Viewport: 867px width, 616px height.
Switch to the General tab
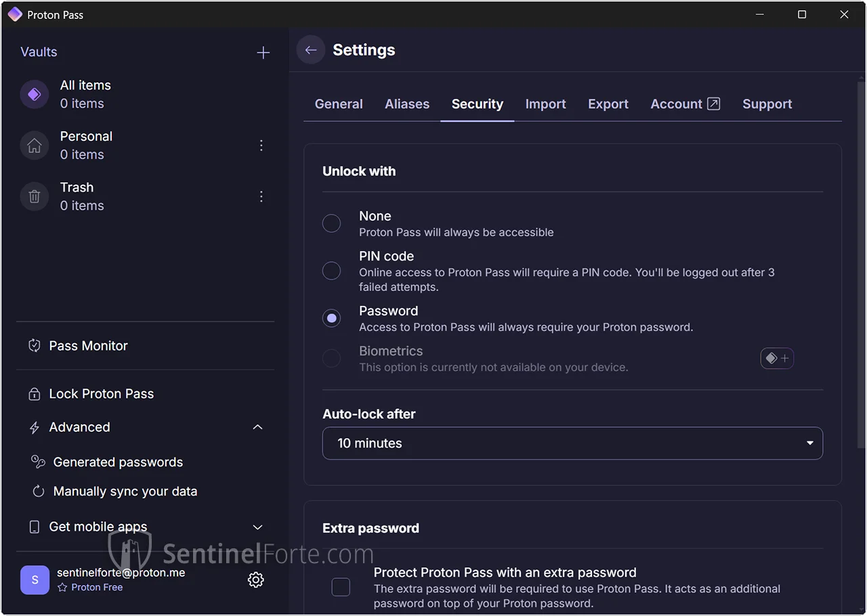point(339,104)
